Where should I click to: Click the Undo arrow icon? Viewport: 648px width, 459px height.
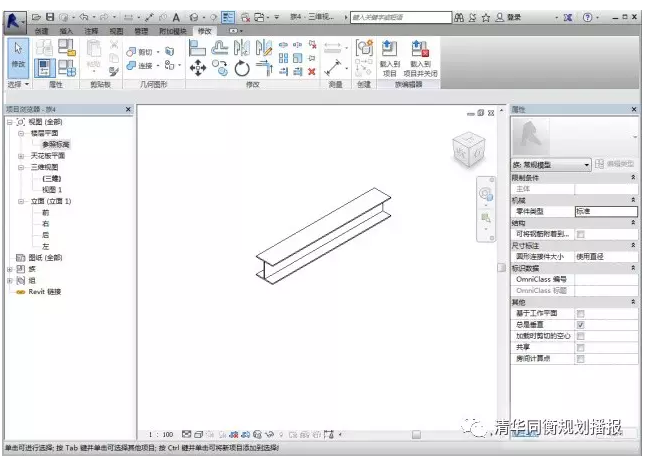[84, 17]
